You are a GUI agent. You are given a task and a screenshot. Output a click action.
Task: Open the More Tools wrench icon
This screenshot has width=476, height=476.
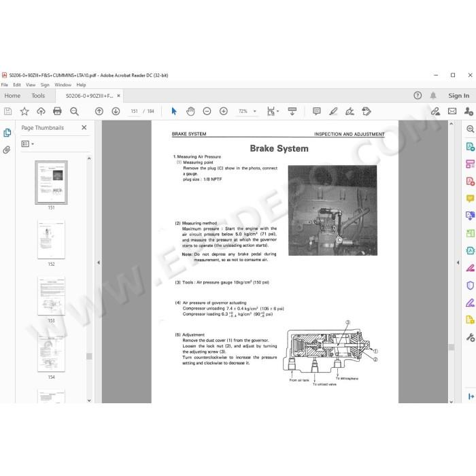tap(470, 337)
